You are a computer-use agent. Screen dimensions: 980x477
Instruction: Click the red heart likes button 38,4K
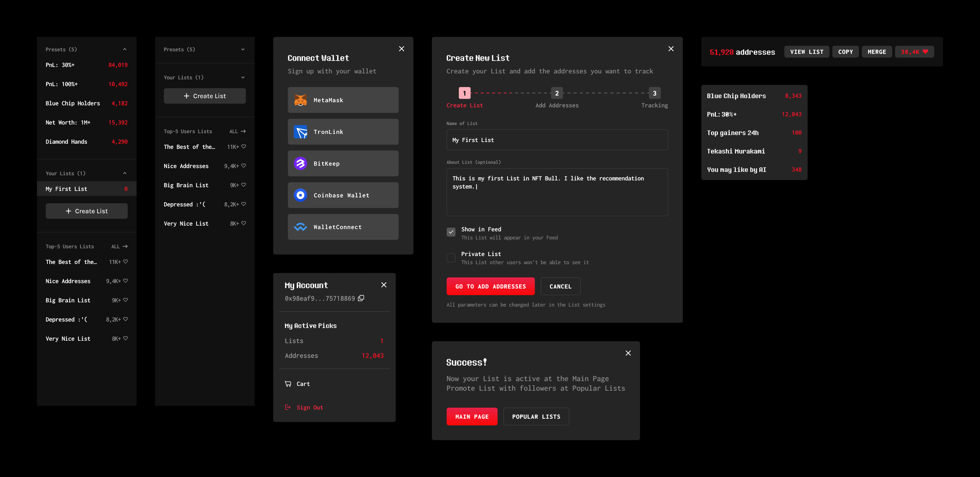pos(914,52)
